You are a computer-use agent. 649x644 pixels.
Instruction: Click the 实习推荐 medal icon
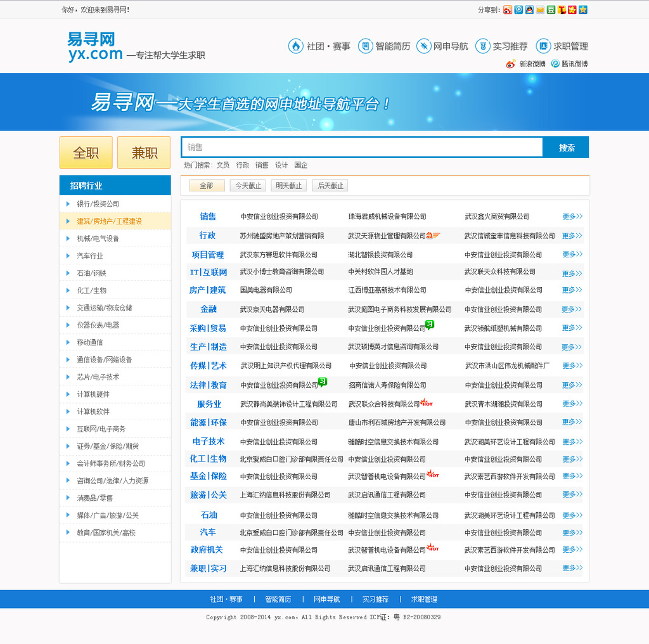(482, 46)
